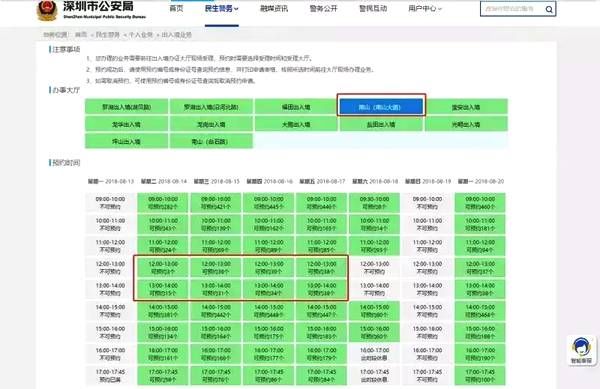Select the 龙华出入境 hall
Image resolution: width=600 pixels, height=389 pixels.
tap(126, 124)
